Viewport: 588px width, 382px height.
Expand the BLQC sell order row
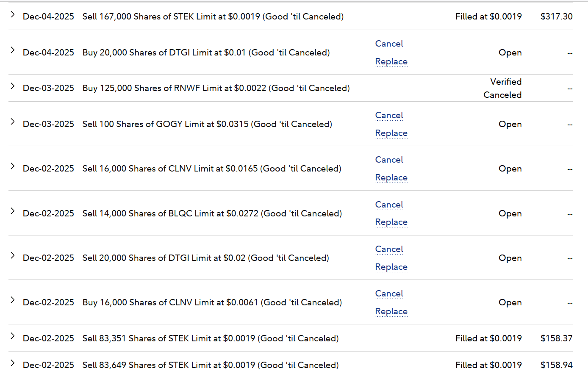point(13,211)
